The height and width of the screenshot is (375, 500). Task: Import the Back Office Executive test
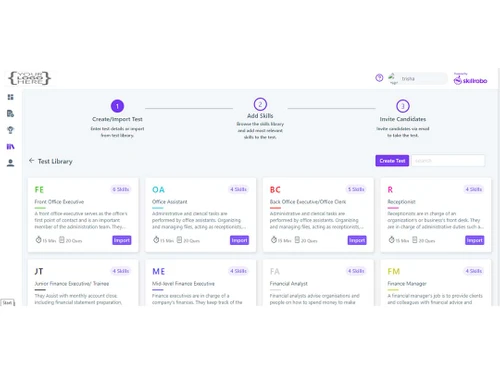(x=357, y=240)
